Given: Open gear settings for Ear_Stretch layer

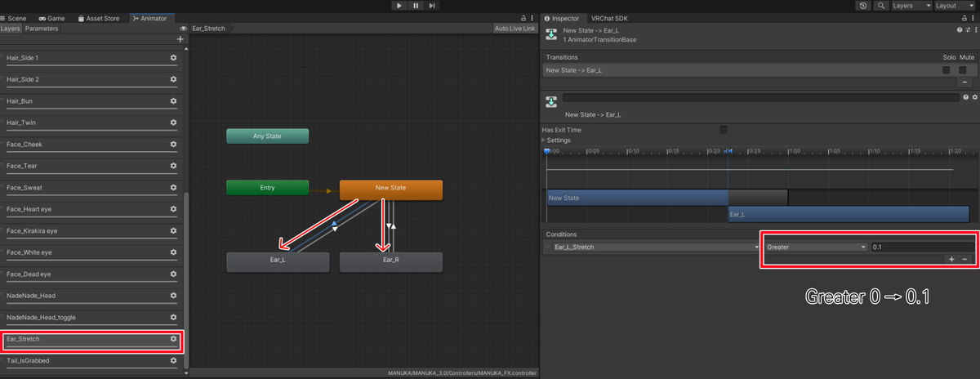Looking at the screenshot, I should pyautogui.click(x=173, y=338).
